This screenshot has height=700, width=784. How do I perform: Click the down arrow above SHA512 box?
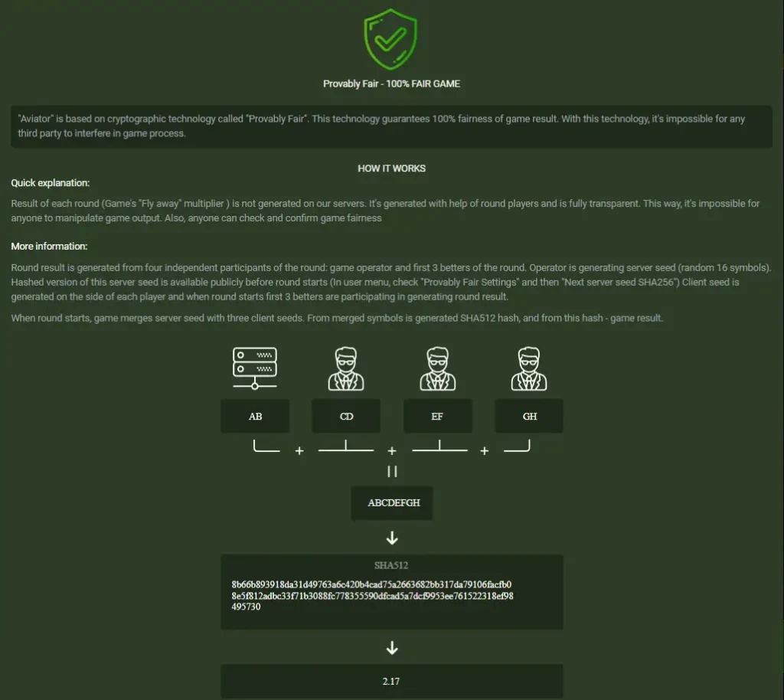pyautogui.click(x=392, y=538)
